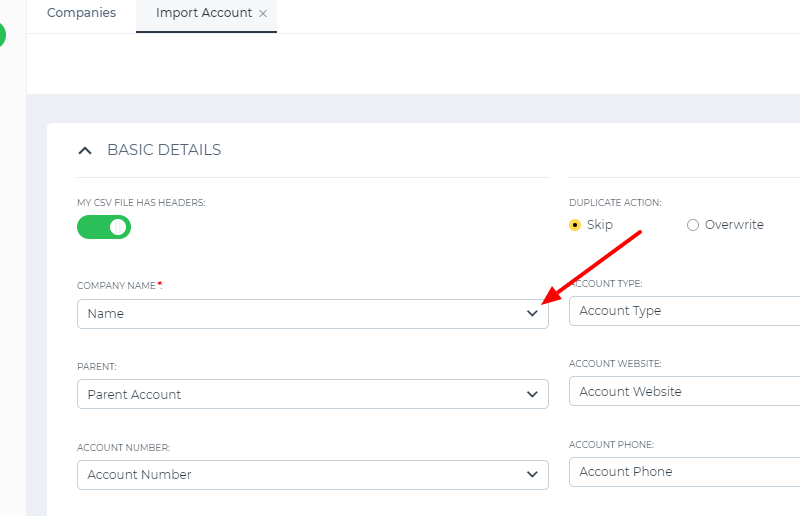
Task: Click the Parent Account dropdown chevron arrow
Action: (532, 394)
